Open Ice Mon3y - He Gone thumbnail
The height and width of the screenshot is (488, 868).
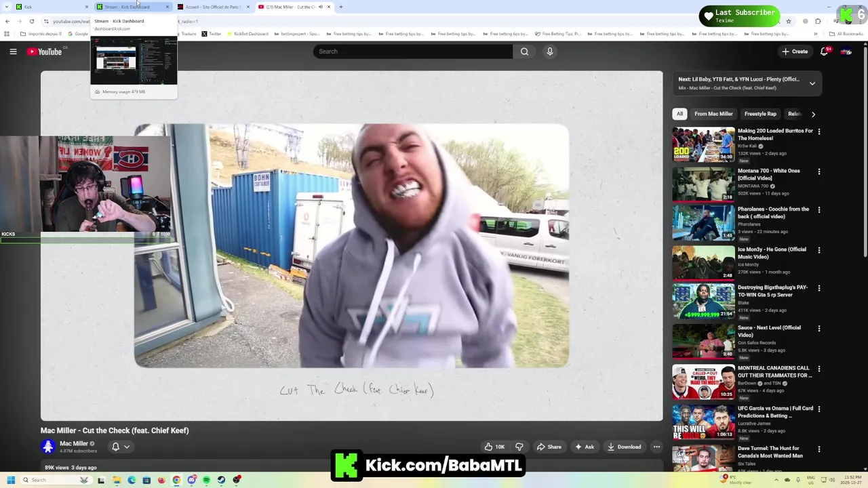click(703, 262)
